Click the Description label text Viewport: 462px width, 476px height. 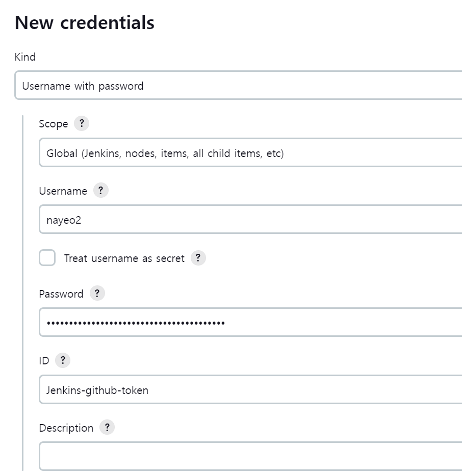pyautogui.click(x=66, y=428)
